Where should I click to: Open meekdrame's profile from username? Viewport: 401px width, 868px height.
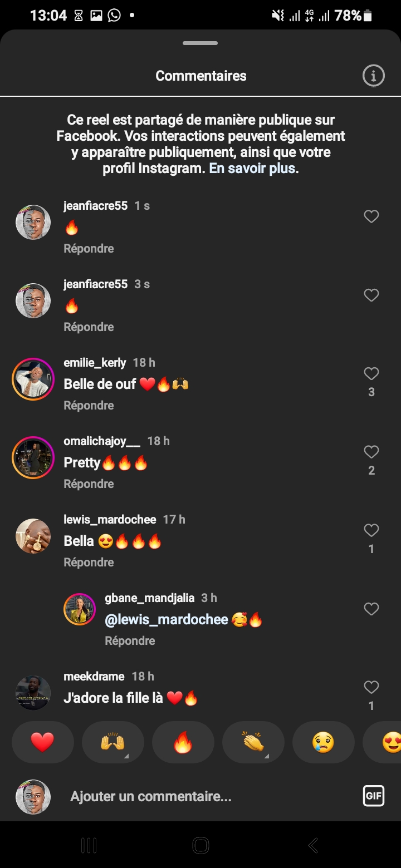pyautogui.click(x=94, y=677)
